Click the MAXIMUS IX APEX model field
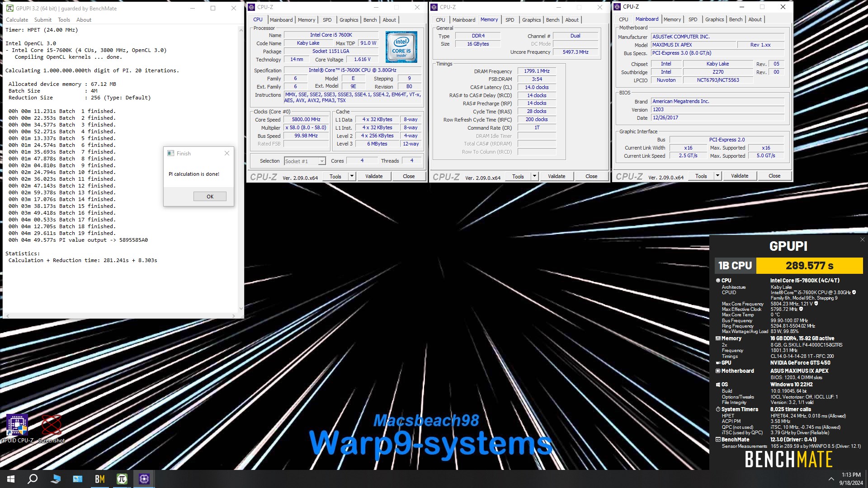Image resolution: width=868 pixels, height=488 pixels. (693, 45)
